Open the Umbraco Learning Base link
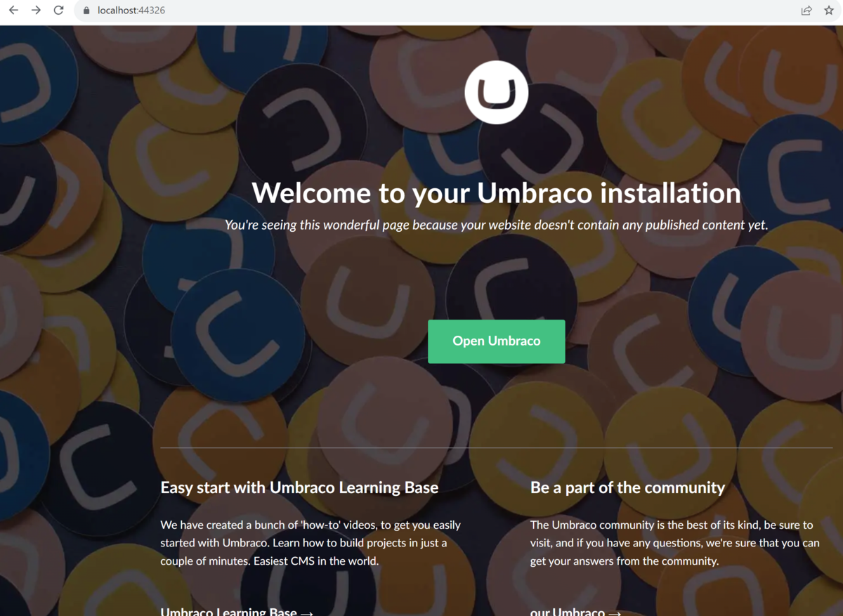This screenshot has width=843, height=616. click(237, 612)
